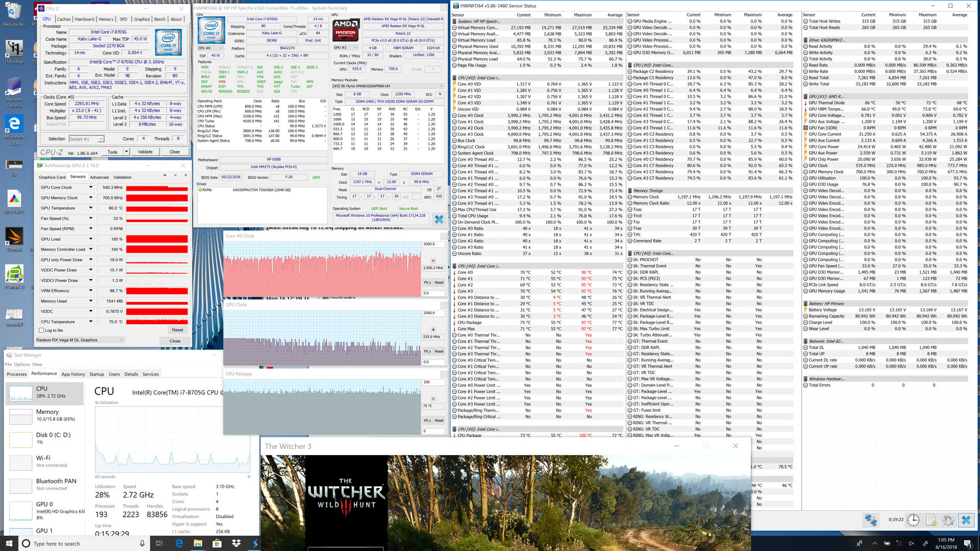
Task: Open the GPU #1 selector in HWiNFO summary
Action: click(346, 47)
